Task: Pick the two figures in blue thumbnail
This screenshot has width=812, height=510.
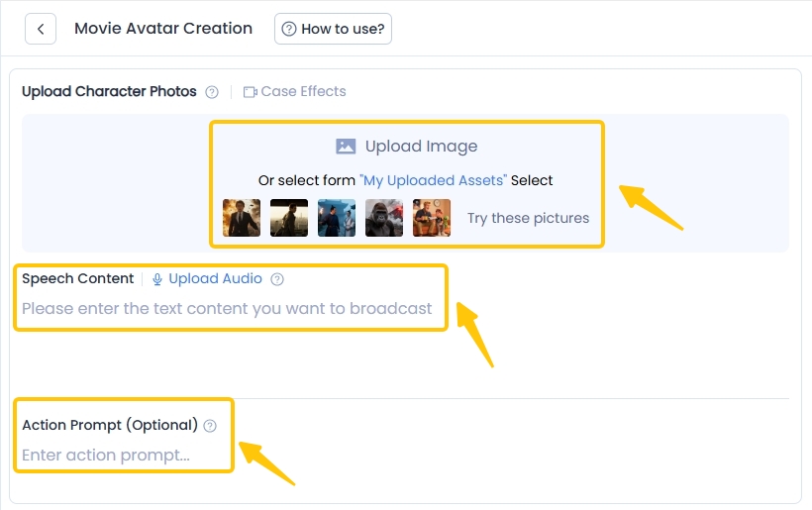Action: 337,218
